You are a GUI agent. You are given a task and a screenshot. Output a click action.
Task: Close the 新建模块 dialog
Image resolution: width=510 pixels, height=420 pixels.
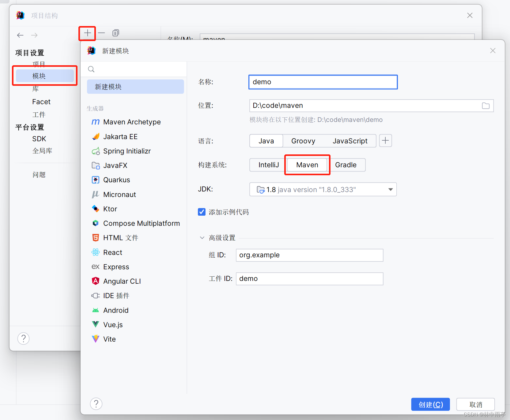coord(493,51)
